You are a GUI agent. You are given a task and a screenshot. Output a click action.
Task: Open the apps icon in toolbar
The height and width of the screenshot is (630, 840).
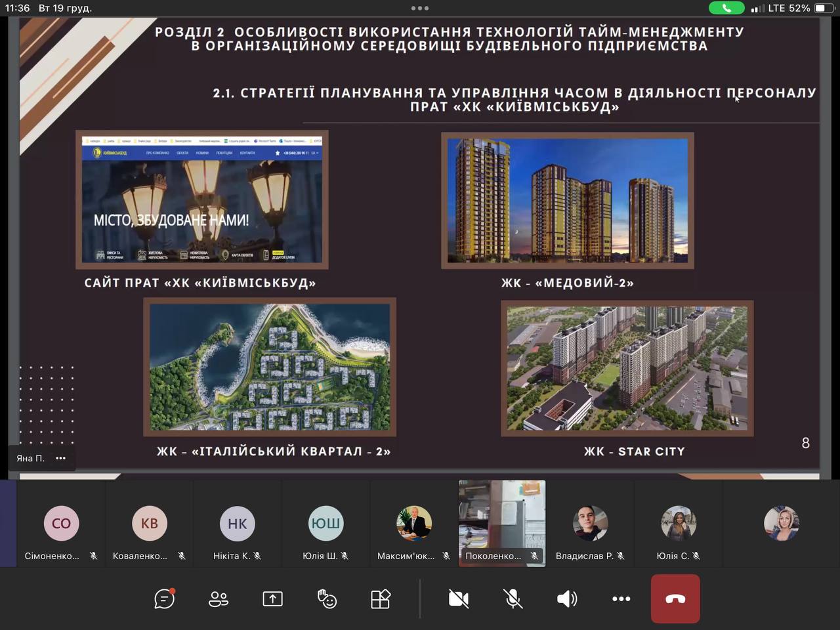pyautogui.click(x=381, y=598)
